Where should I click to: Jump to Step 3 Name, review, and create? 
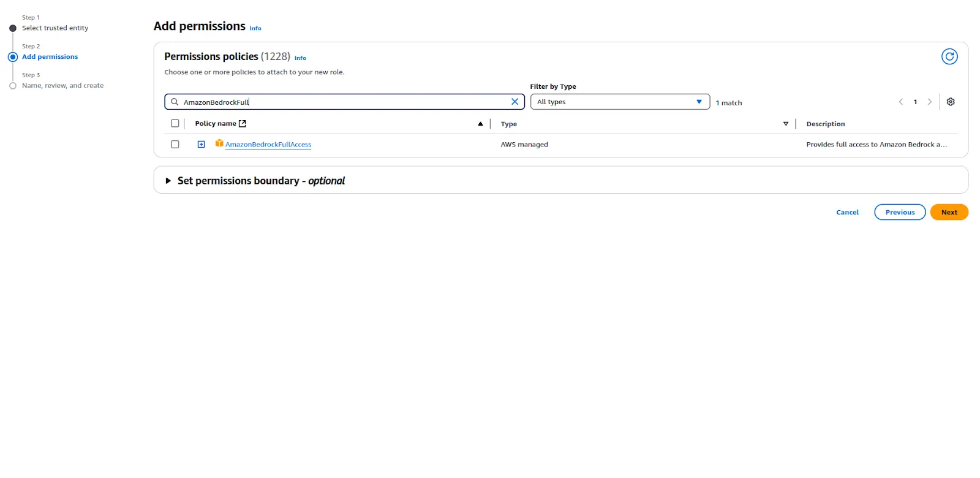[x=62, y=86]
